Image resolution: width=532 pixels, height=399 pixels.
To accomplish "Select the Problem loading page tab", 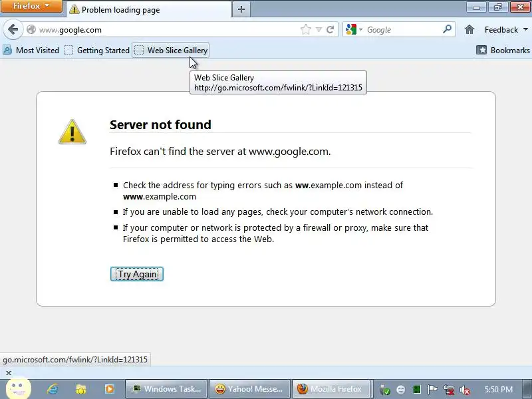I will point(148,9).
